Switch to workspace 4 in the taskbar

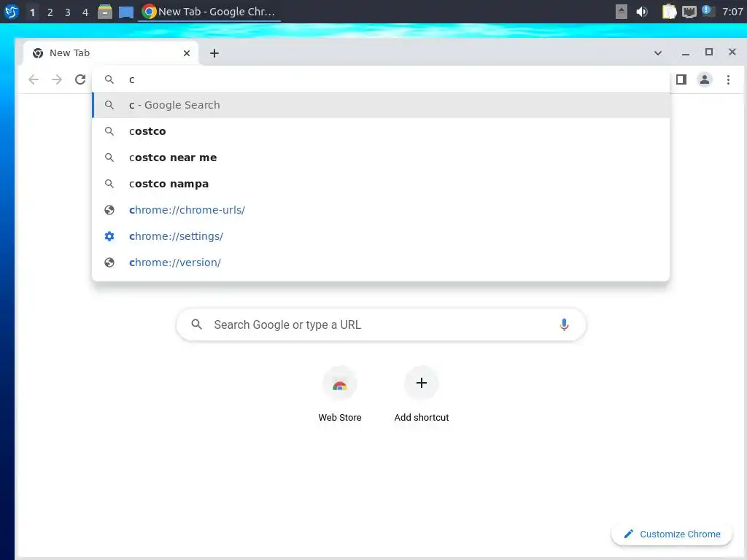tap(85, 12)
